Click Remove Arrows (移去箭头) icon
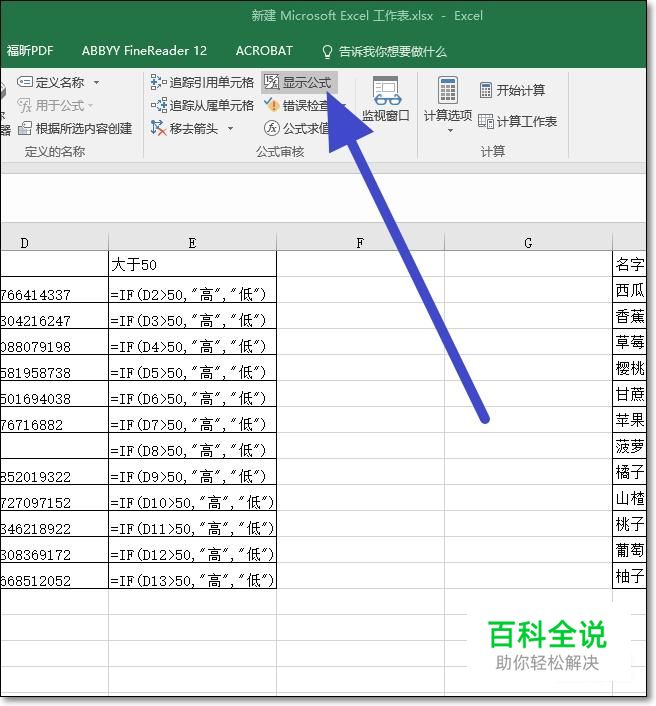Viewport: 656px width, 706px height. point(158,128)
